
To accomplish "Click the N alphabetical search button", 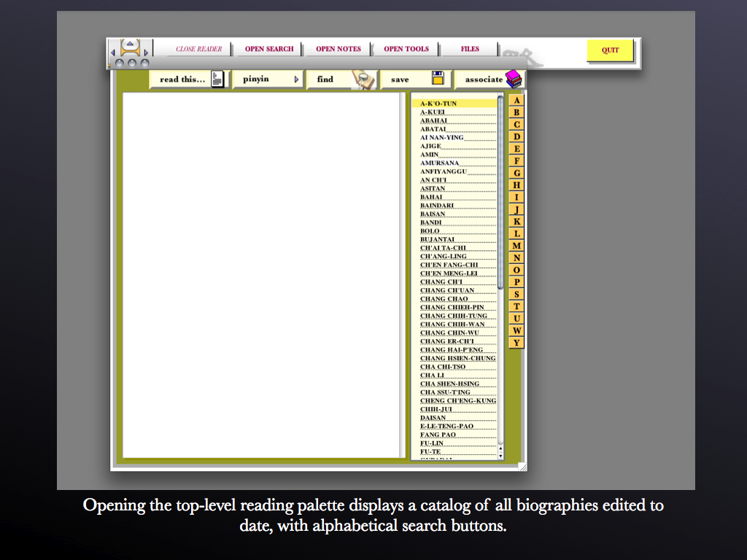I will point(516,257).
